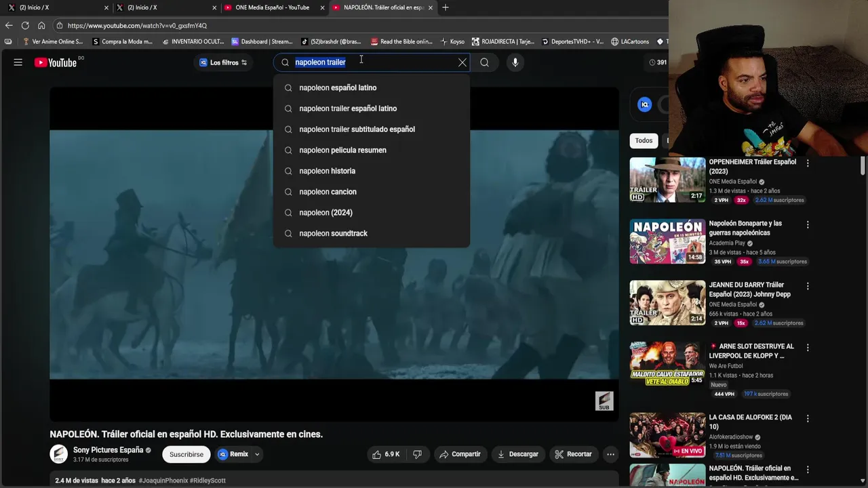Open the INVENTARIO OCULT bookmark
The width and height of the screenshot is (868, 488).
click(193, 41)
